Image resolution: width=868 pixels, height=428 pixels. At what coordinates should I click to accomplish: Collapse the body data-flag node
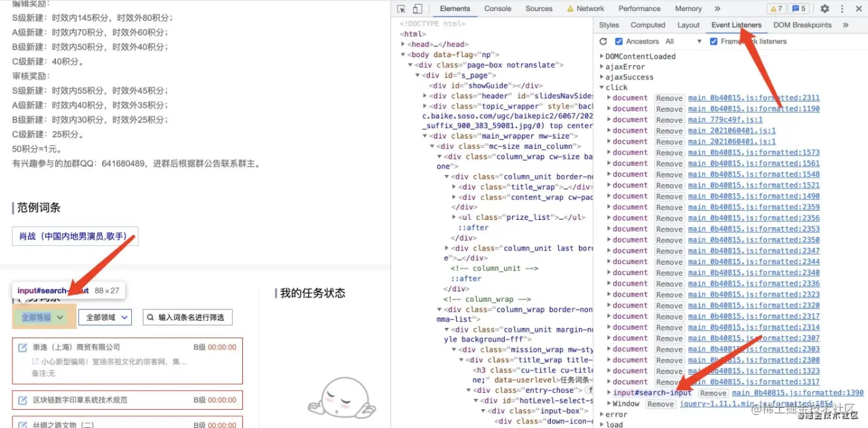click(x=403, y=55)
